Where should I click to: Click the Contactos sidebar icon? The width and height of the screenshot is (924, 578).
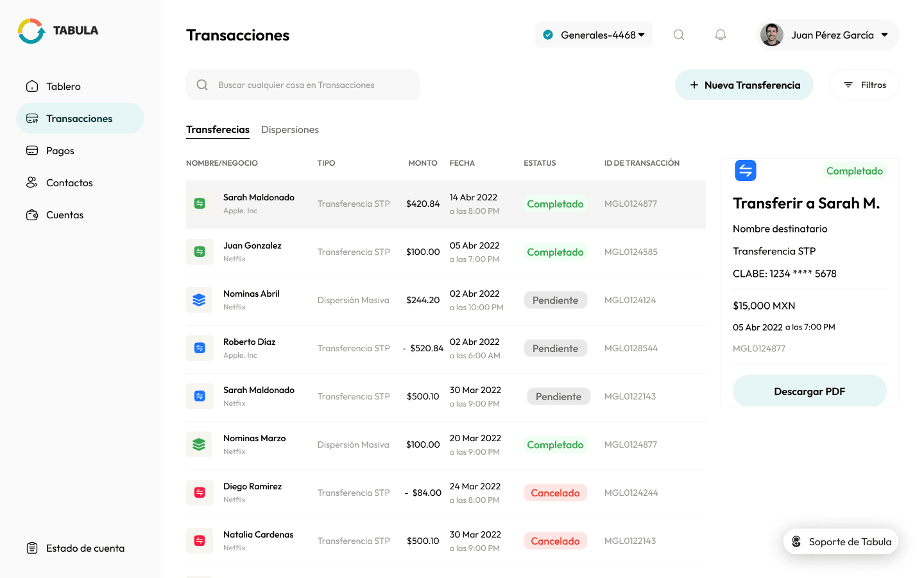pyautogui.click(x=31, y=182)
